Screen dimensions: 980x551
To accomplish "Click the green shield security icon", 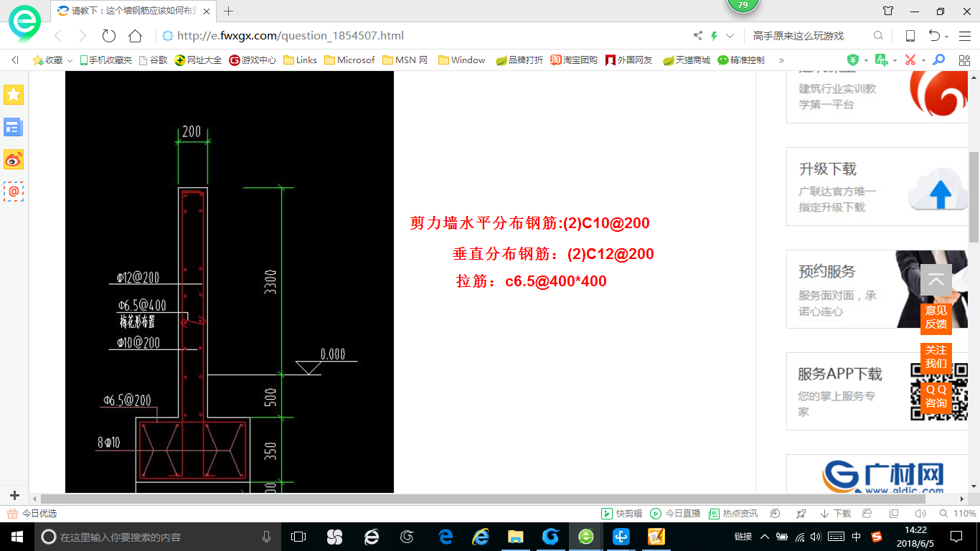I will (x=853, y=60).
